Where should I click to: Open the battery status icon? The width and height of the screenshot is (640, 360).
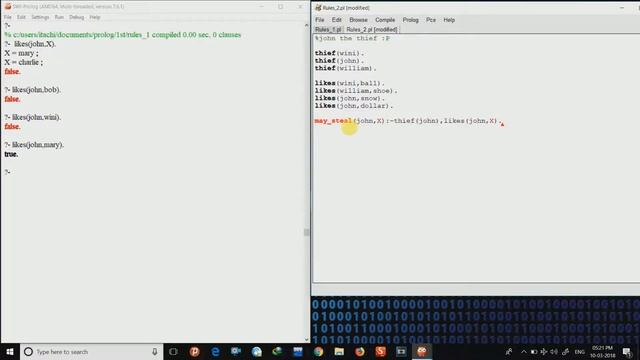coord(534,351)
